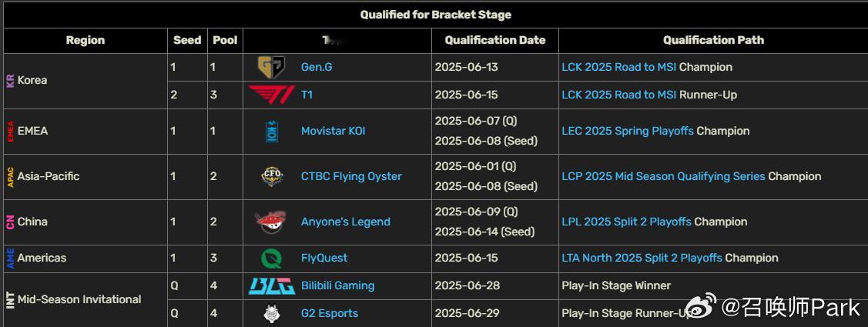This screenshot has height=327, width=868.
Task: Open the Movistar KOI team page
Action: [333, 131]
